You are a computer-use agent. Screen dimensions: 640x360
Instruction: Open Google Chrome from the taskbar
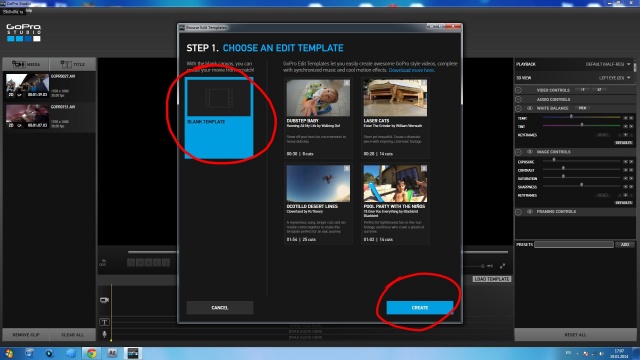coord(91,353)
